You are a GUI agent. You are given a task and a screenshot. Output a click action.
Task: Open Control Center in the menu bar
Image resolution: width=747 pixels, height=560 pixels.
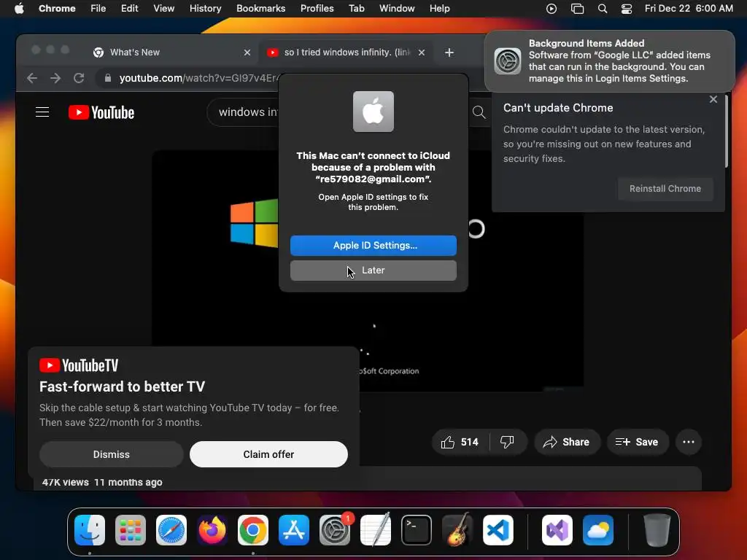(627, 9)
